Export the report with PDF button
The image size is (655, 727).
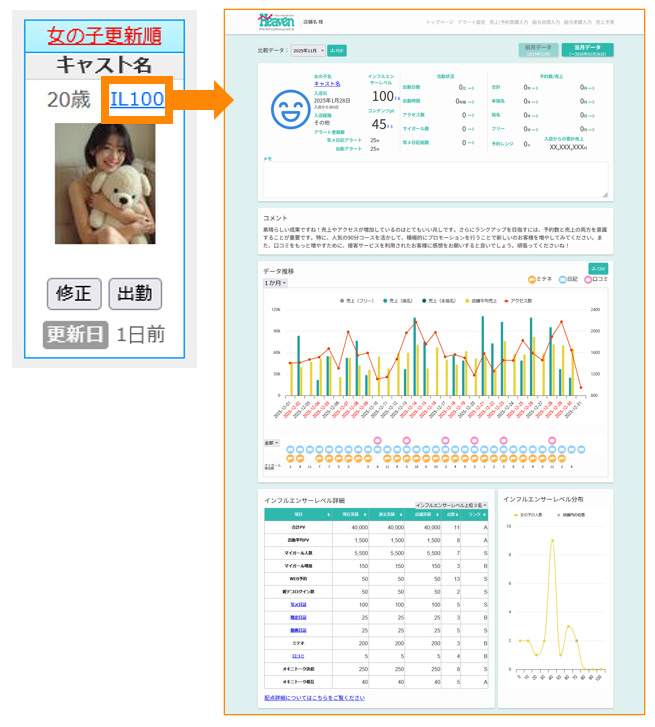click(337, 50)
